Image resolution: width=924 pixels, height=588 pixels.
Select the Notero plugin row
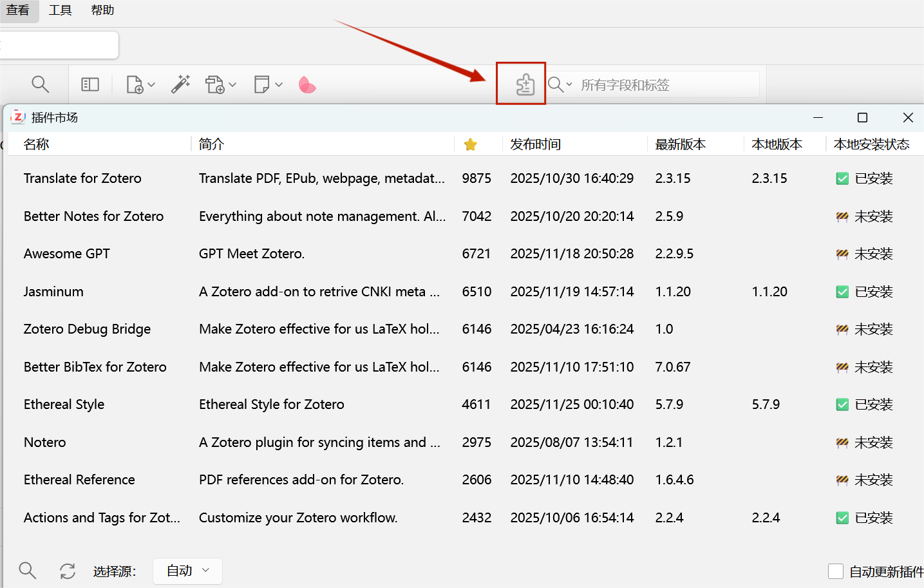point(464,442)
